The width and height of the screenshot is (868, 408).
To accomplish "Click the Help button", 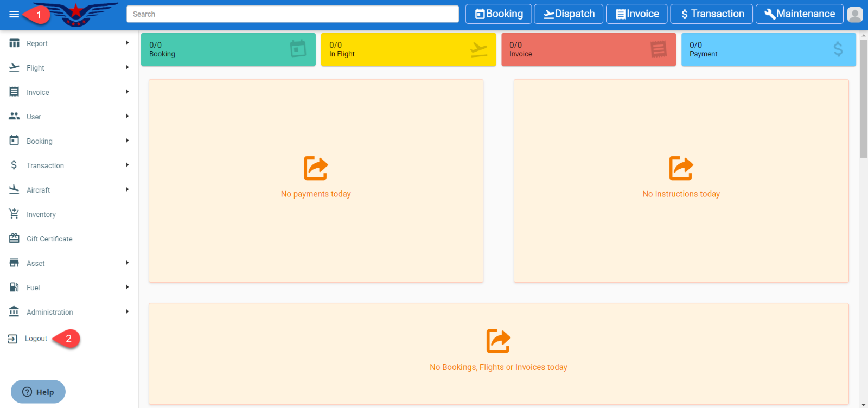I will pos(38,392).
